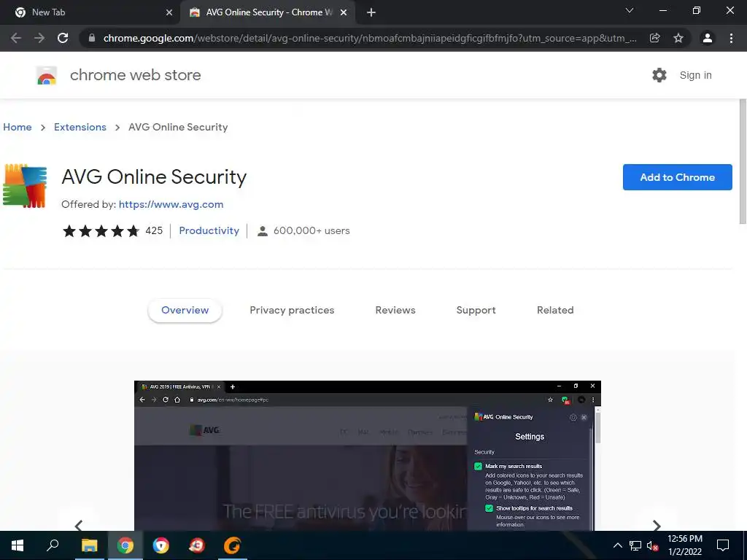Click the Chrome taskbar icon
This screenshot has width=747, height=560.
pyautogui.click(x=125, y=545)
